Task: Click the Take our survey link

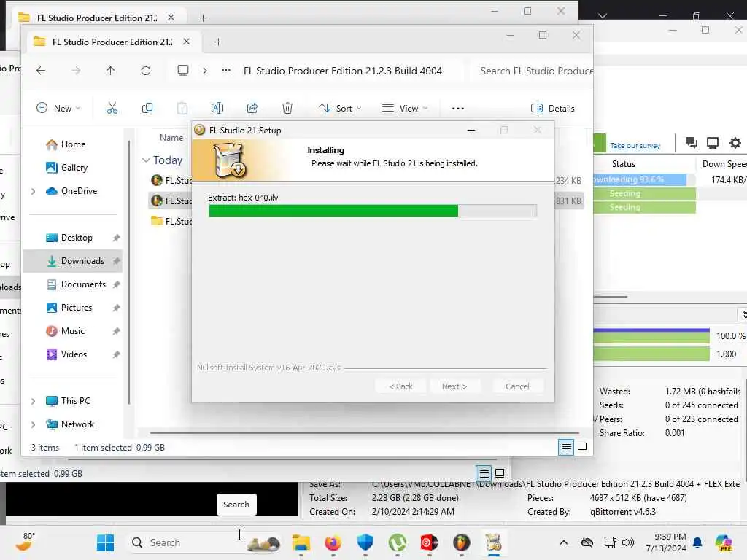Action: (635, 146)
